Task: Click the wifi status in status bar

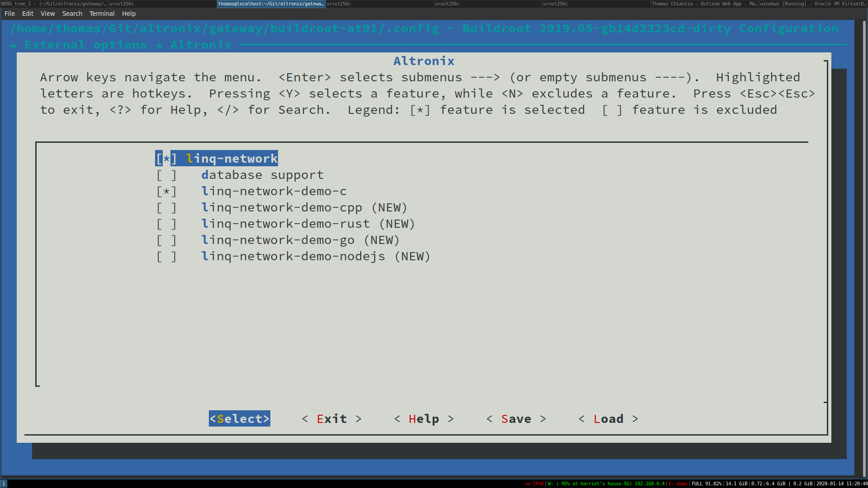Action: [x=605, y=483]
